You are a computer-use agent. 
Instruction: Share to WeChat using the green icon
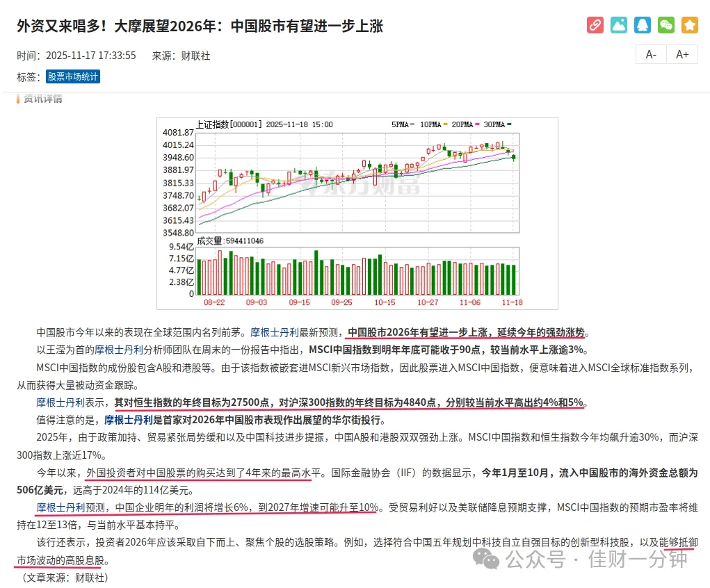tap(665, 26)
